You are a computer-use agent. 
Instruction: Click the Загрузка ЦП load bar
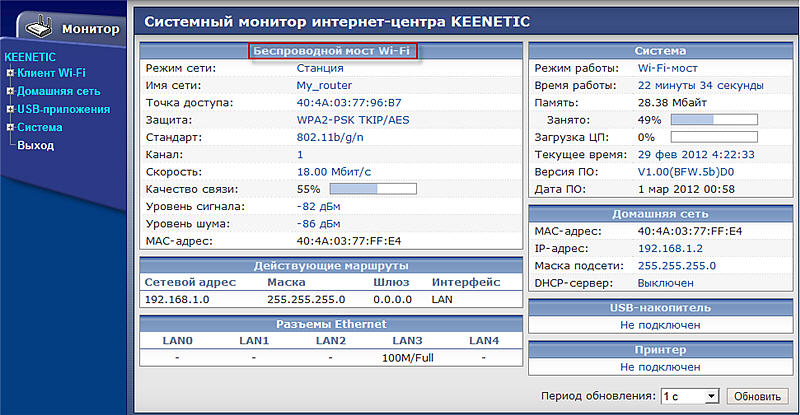click(713, 137)
